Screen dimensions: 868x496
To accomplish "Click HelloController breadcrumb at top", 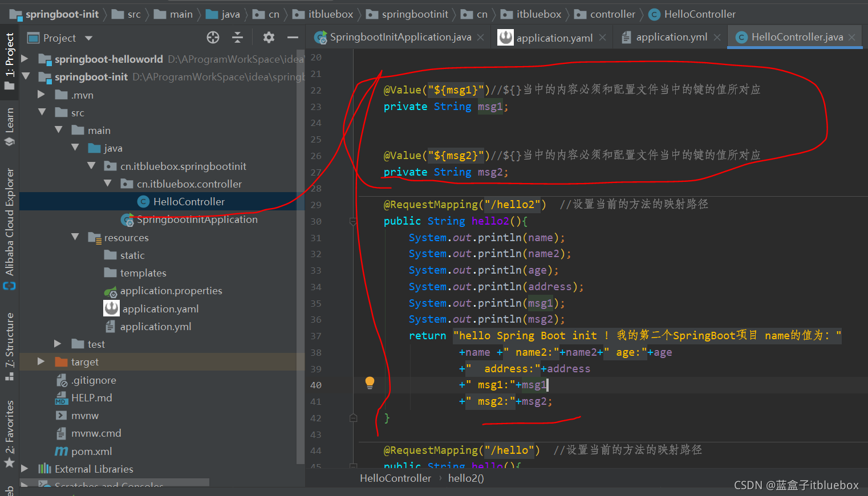I will [700, 14].
